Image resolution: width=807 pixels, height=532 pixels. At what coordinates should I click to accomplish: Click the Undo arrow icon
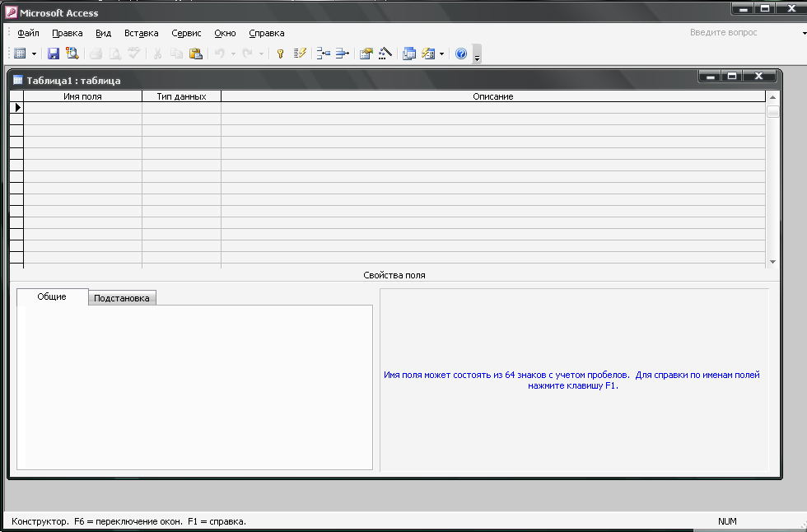(220, 54)
